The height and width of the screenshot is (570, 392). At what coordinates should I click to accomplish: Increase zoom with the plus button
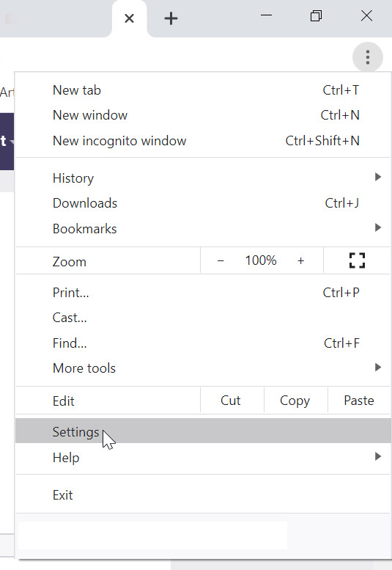pos(300,260)
